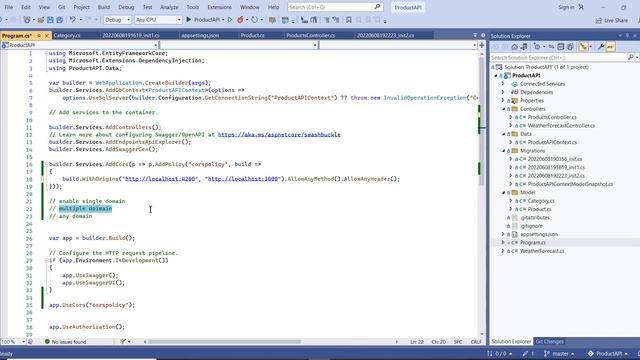This screenshot has height=360, width=640.
Task: Click the pending changes pencil in status bar
Action: (x=527, y=353)
